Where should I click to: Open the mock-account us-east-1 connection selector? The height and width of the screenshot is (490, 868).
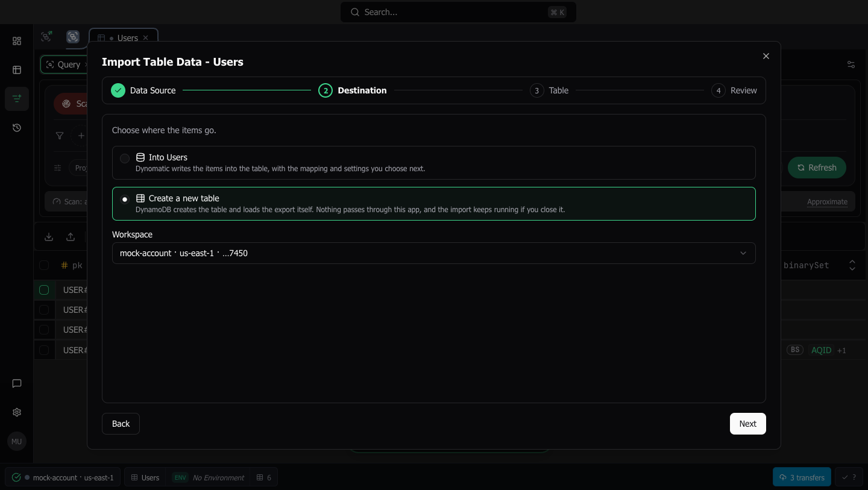pyautogui.click(x=63, y=477)
